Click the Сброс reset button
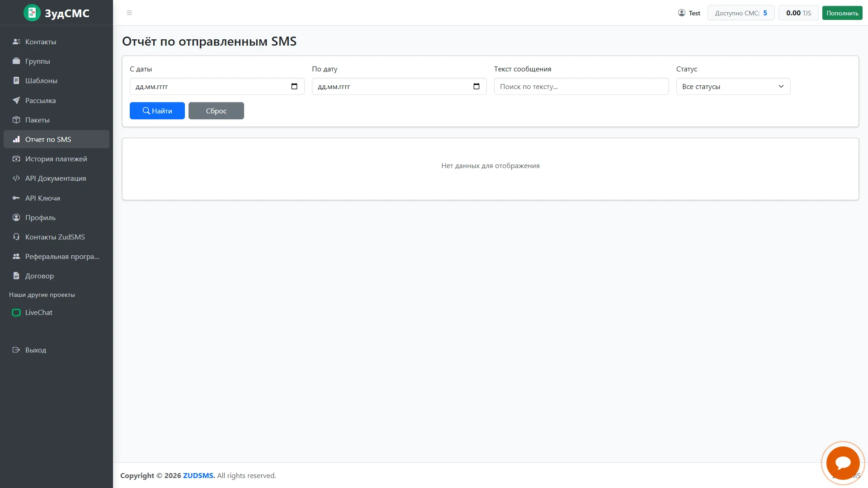Screen dimensions: 868x488 [x=216, y=111]
